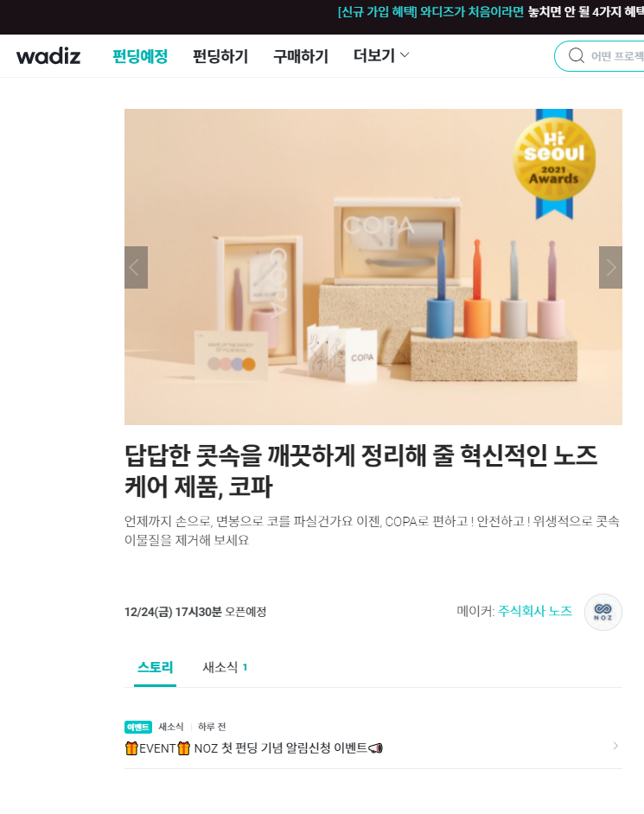Go to 펀딩하기 menu
Screen dimensions: 644x814
pyautogui.click(x=220, y=56)
